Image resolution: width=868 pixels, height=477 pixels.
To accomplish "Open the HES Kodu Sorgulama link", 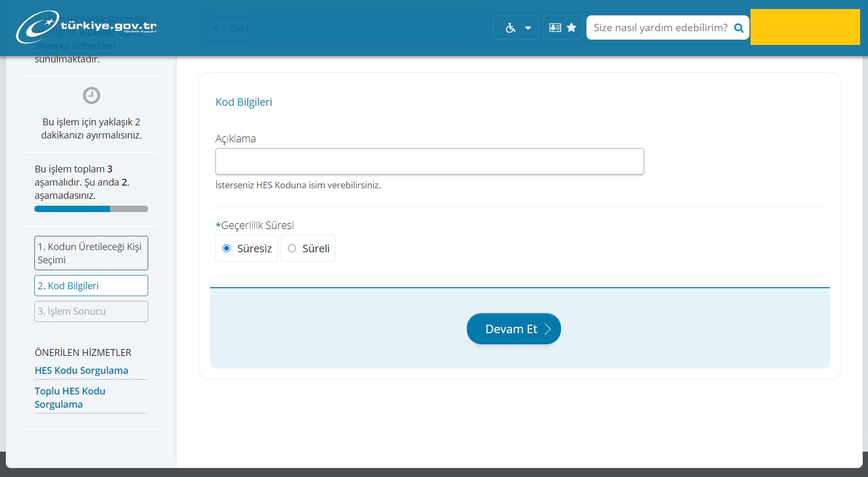I will point(82,371).
